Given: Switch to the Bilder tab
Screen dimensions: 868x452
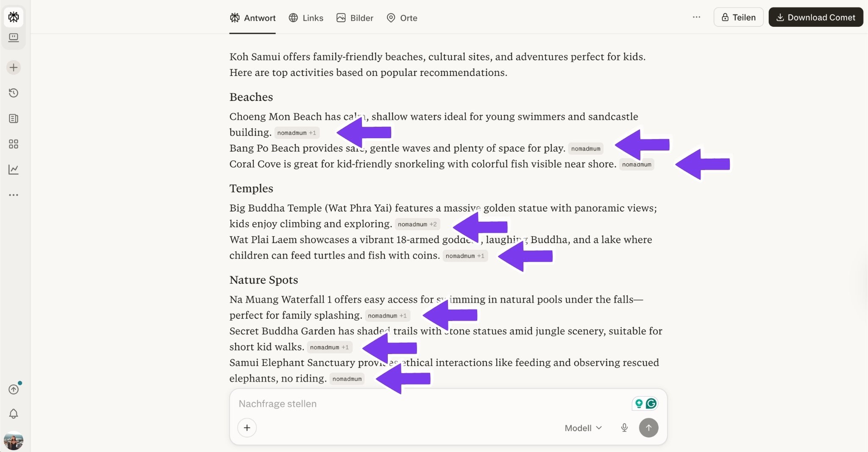Looking at the screenshot, I should click(x=354, y=18).
